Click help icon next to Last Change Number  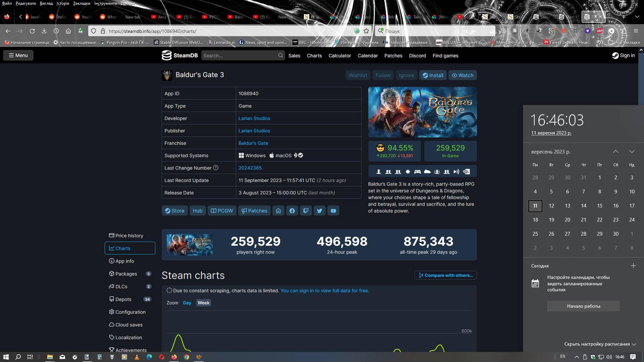tap(216, 168)
